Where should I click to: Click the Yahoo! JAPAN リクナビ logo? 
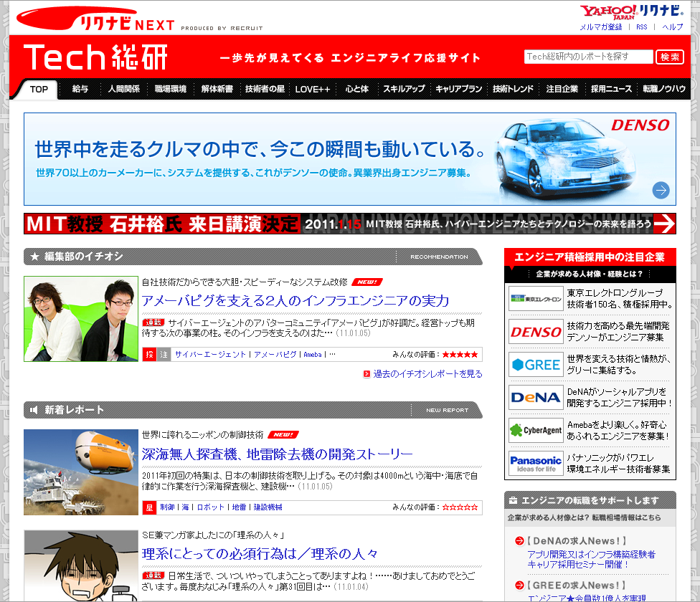[x=631, y=12]
